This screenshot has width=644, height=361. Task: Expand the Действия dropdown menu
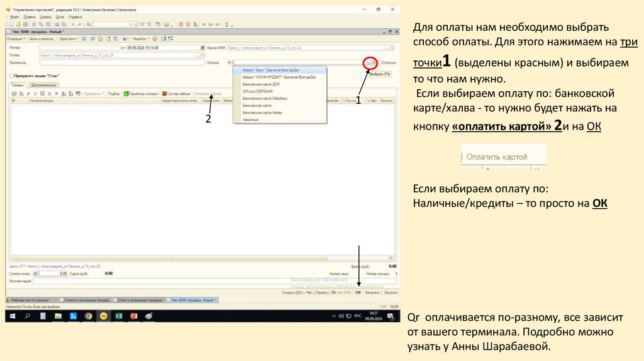click(x=68, y=39)
